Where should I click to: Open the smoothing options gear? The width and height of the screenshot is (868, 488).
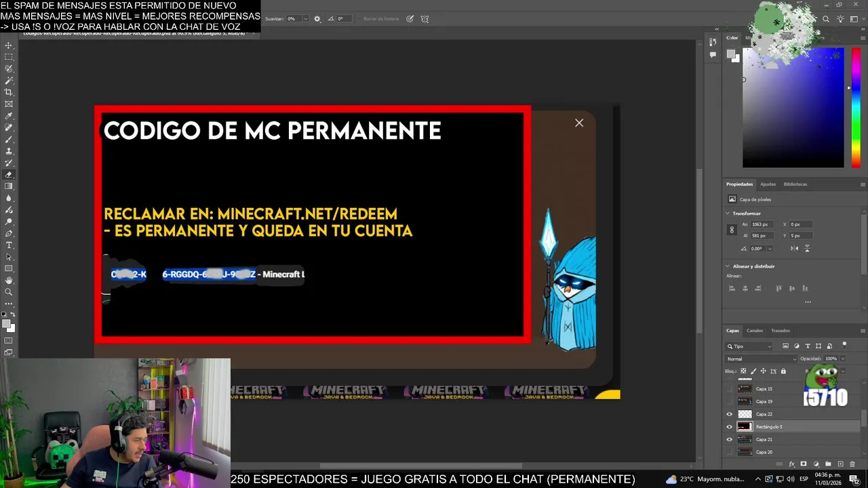[317, 19]
